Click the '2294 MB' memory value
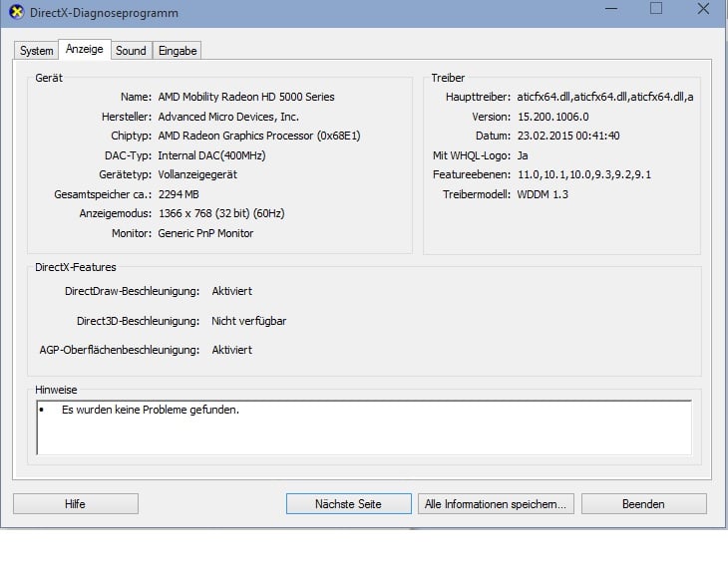 [179, 194]
